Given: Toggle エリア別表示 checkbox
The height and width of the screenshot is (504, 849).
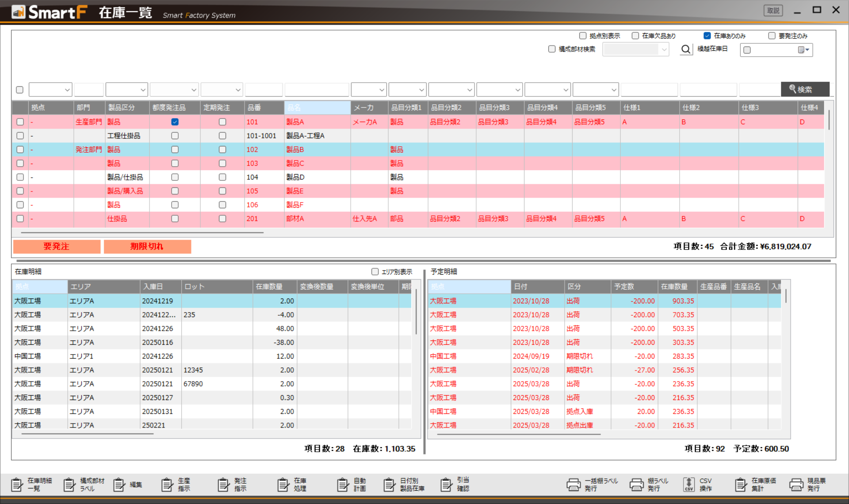Looking at the screenshot, I should pos(375,271).
